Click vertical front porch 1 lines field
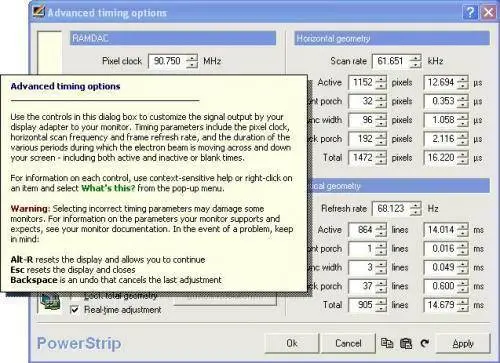The width and height of the screenshot is (500, 363). 362,249
